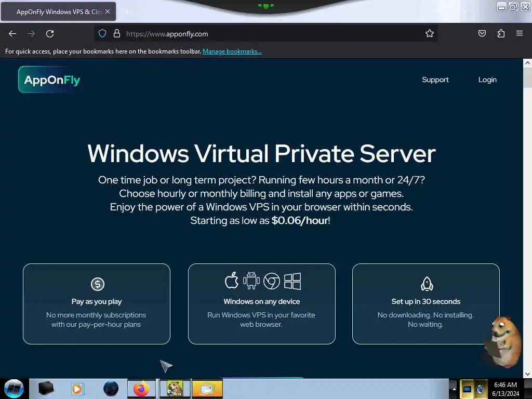Viewport: 532px width, 399px height.
Task: Open a new tab with the plus button
Action: coord(127,12)
